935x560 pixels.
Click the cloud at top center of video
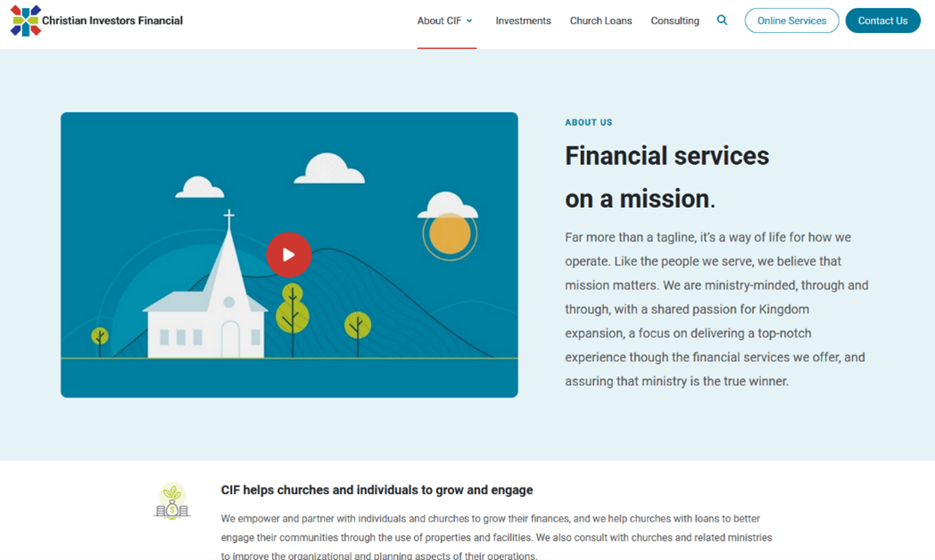[329, 169]
